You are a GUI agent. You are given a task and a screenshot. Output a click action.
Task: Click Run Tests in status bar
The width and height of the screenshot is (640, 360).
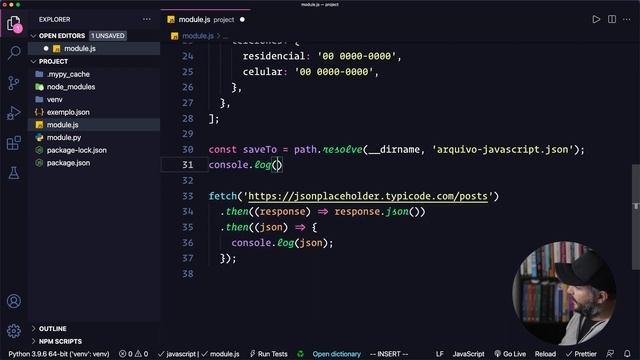269,354
